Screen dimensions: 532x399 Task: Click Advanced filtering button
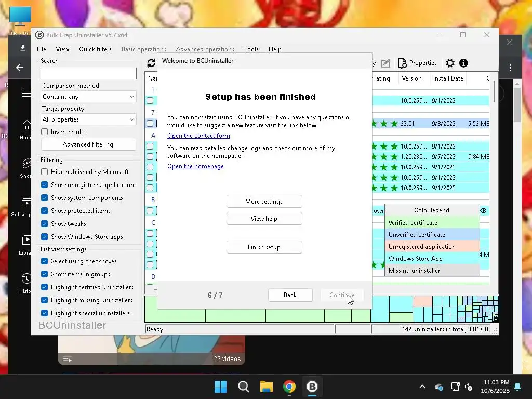click(x=88, y=144)
